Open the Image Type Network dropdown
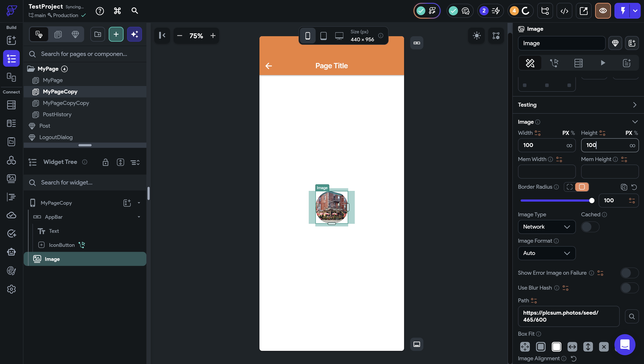 [x=546, y=227]
